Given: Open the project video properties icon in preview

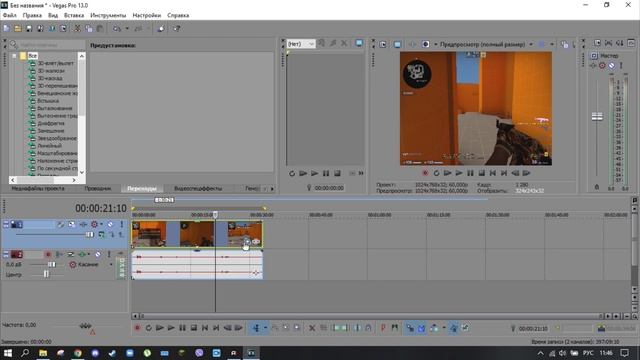Looking at the screenshot, I should (x=383, y=44).
